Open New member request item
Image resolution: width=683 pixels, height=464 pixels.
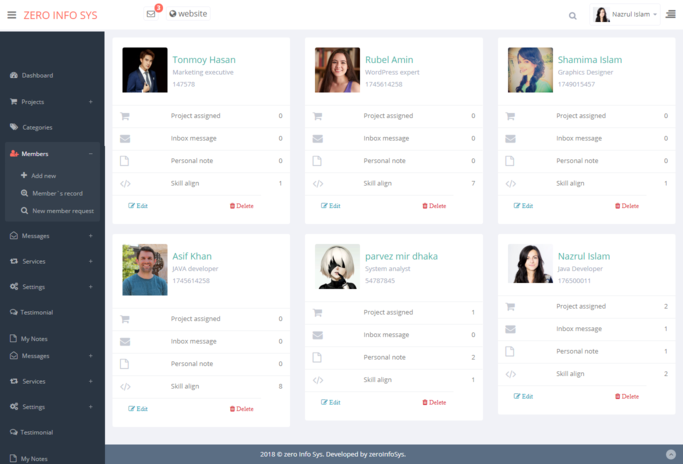coord(62,211)
